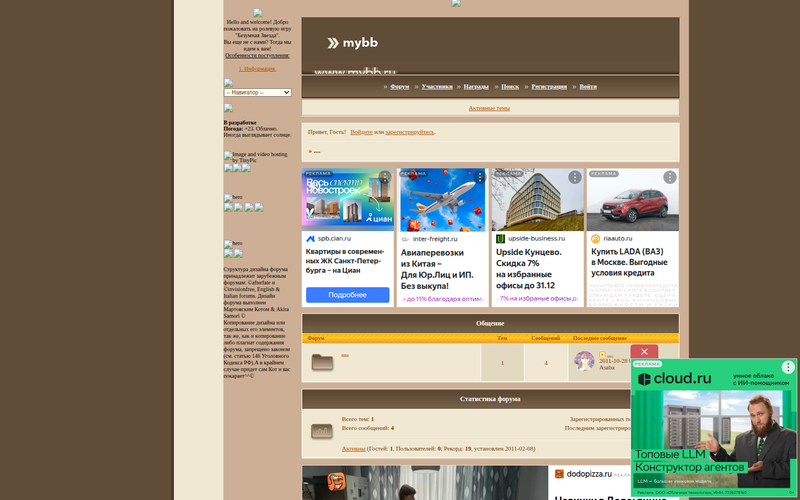Open the Награды navigation link
This screenshot has height=500, width=800.
[x=476, y=87]
